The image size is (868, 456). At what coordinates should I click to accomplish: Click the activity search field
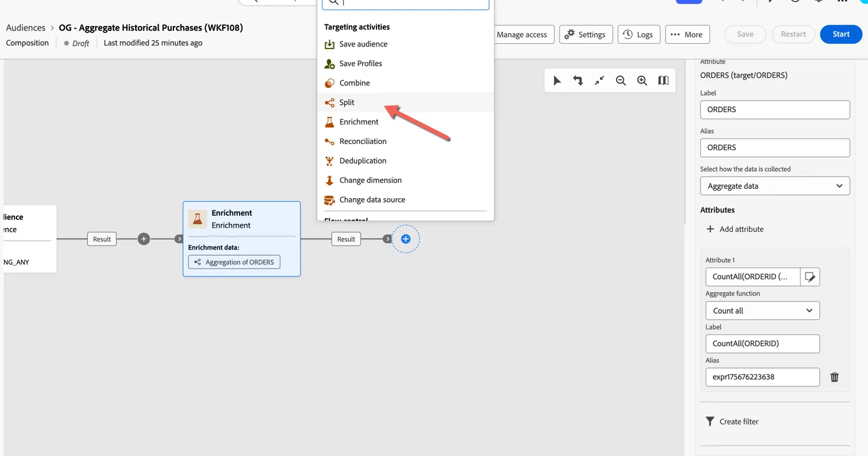(405, 3)
